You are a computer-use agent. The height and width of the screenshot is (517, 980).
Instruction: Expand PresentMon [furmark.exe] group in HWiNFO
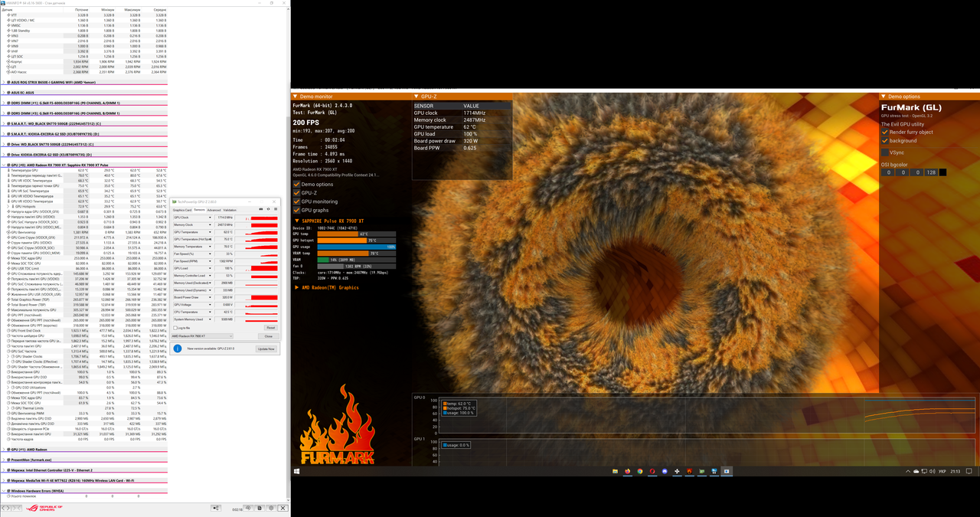click(4, 460)
